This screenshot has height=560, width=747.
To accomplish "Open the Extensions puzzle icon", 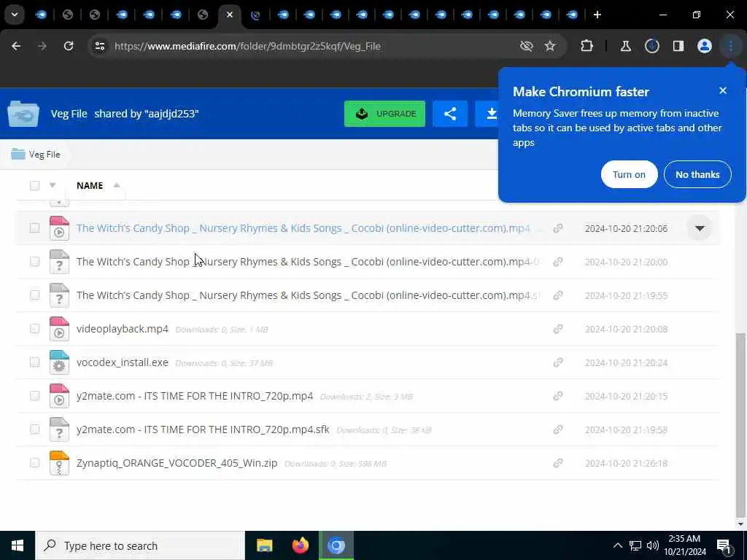I will (587, 46).
